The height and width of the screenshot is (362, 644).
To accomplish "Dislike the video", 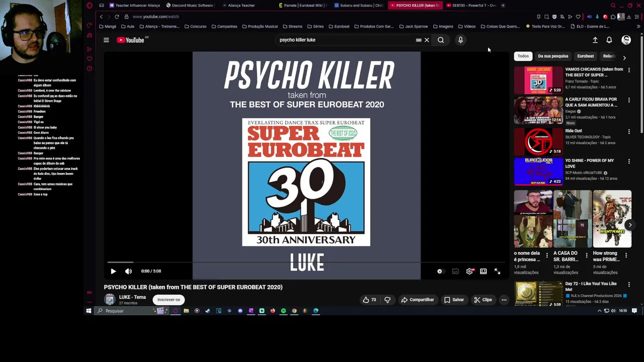I will coord(387,300).
